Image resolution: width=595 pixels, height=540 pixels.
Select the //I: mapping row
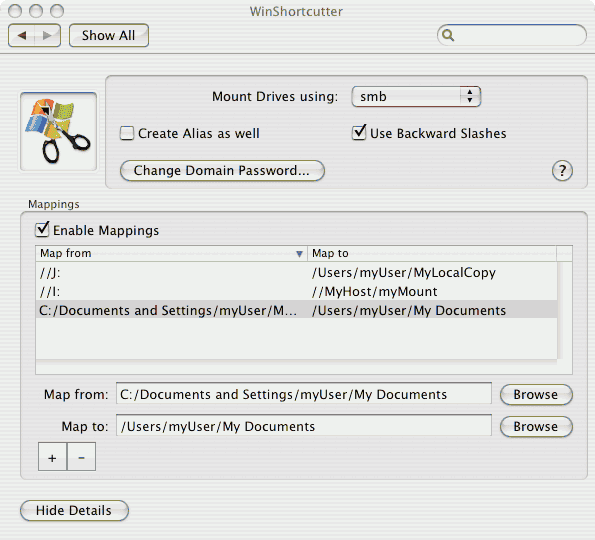[x=296, y=291]
